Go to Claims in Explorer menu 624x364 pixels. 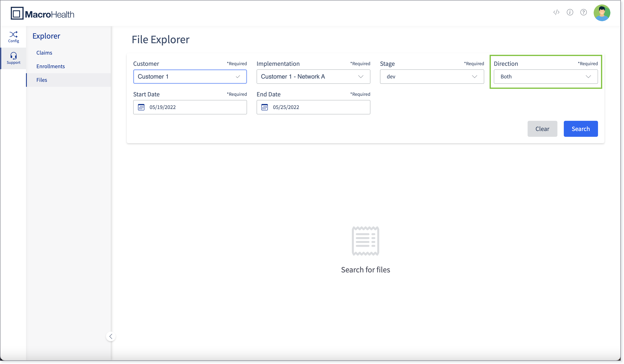coord(44,53)
